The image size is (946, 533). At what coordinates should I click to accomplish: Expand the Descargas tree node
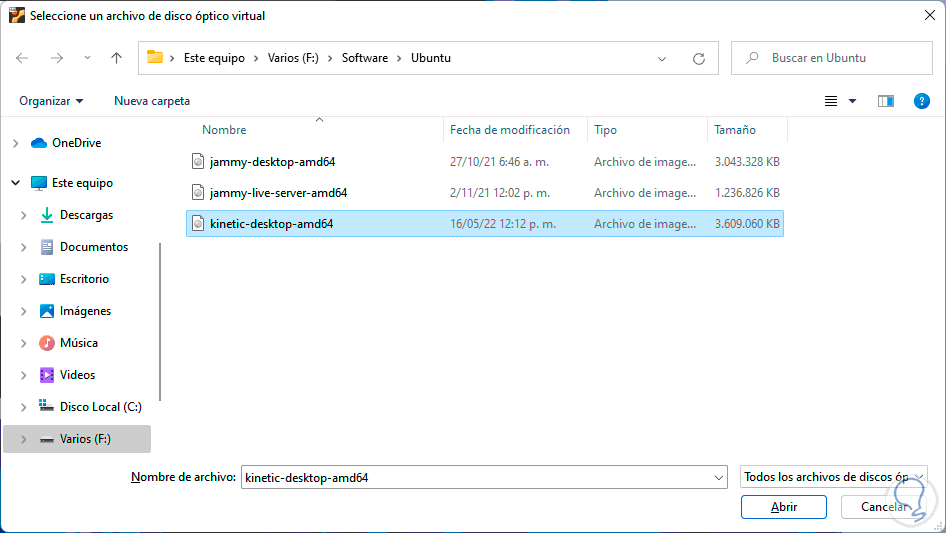coord(24,215)
